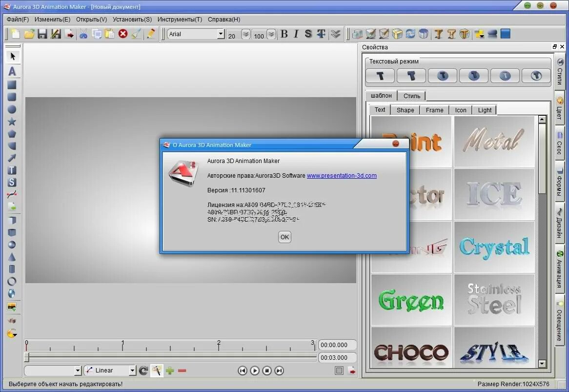569x392 pixels.
Task: Click the timeline playhead slider handle
Action: click(x=27, y=357)
